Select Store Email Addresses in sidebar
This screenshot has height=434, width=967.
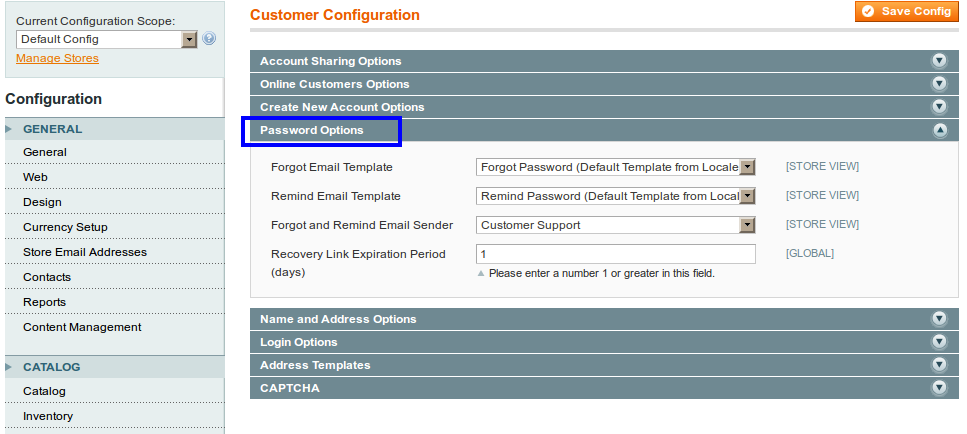coord(85,252)
